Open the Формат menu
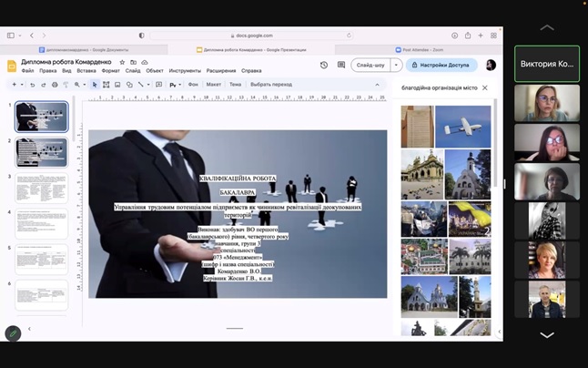 click(x=111, y=71)
